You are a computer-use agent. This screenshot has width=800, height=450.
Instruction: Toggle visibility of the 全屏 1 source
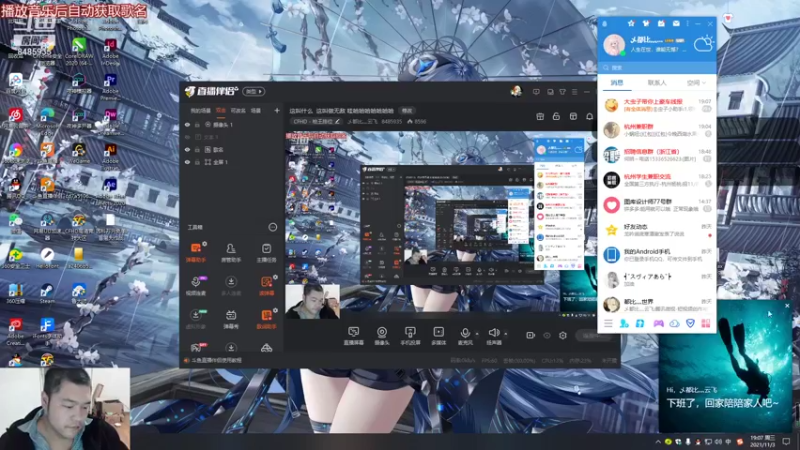tap(187, 162)
